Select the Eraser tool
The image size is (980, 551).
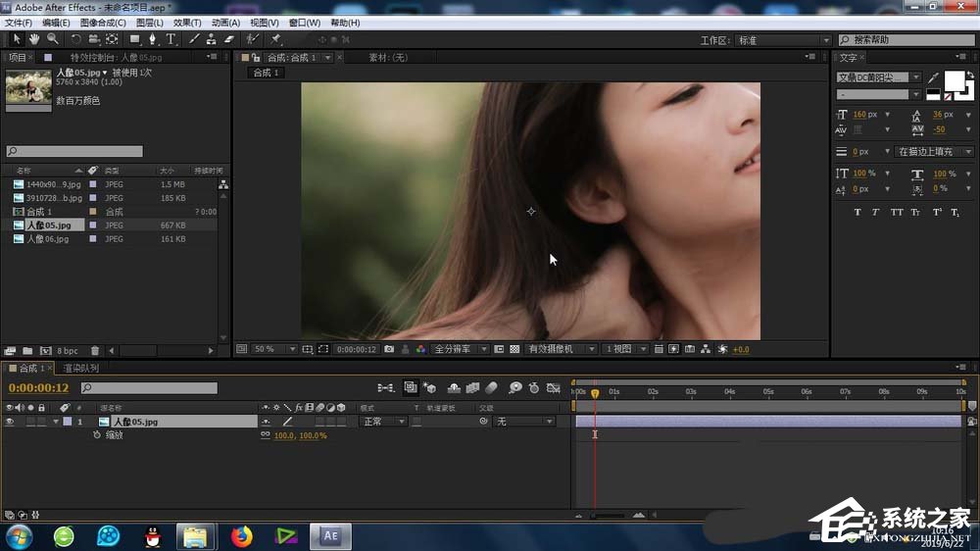pyautogui.click(x=229, y=39)
